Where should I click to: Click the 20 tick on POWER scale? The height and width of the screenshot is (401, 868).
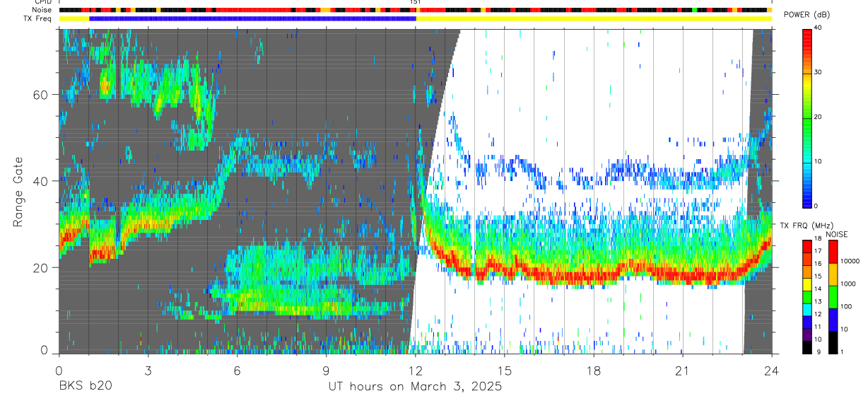tap(818, 117)
